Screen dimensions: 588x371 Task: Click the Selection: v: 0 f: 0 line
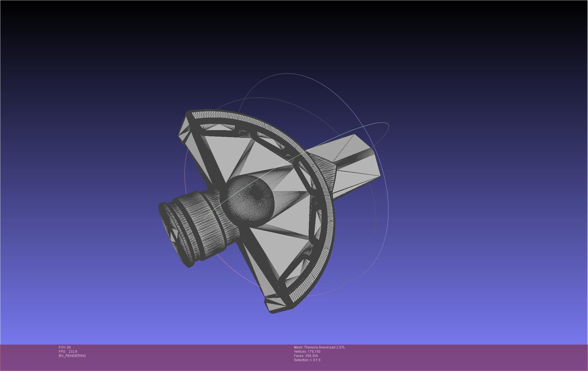point(307,360)
